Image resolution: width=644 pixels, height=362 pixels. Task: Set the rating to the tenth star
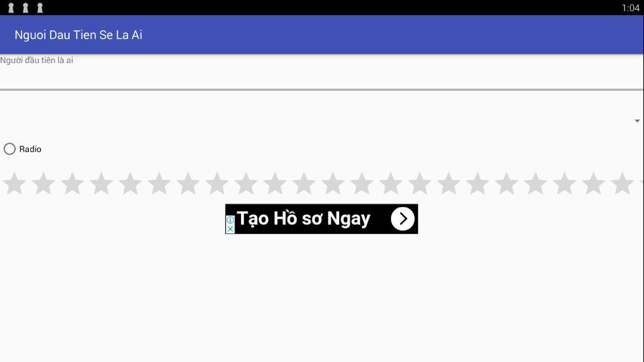coord(275,183)
